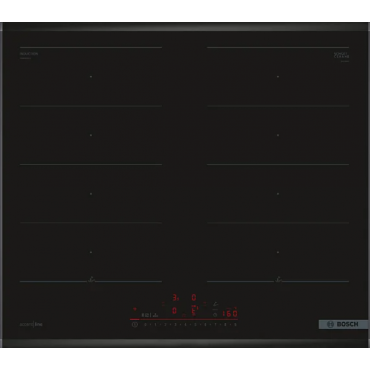
Task: Set power level 6 on the scale
Action: click(x=205, y=324)
